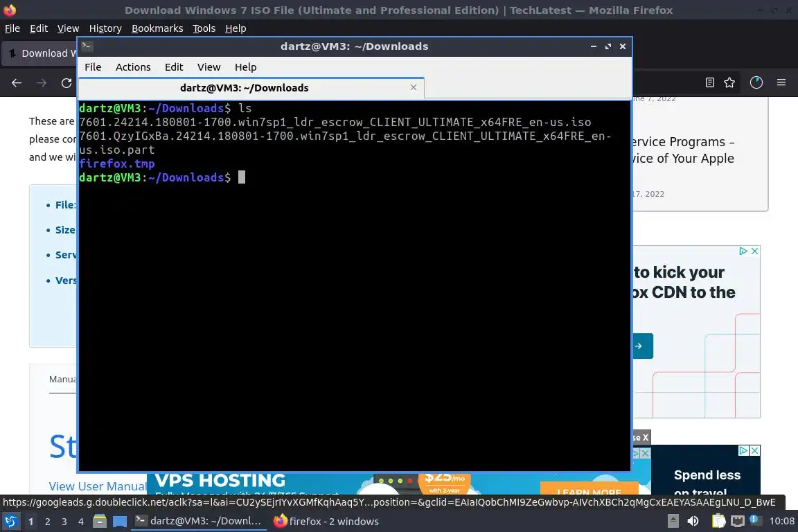Bookmark this page with star icon
798x532 pixels.
pos(729,82)
